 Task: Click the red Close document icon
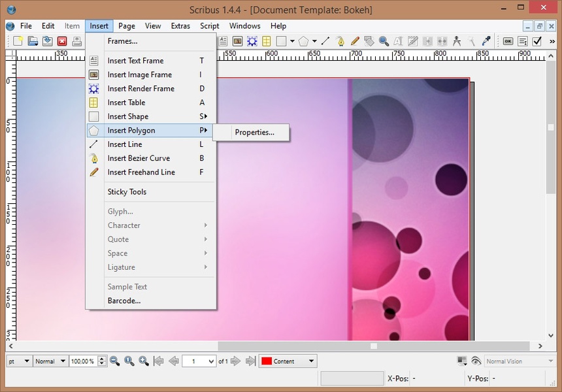tap(62, 41)
